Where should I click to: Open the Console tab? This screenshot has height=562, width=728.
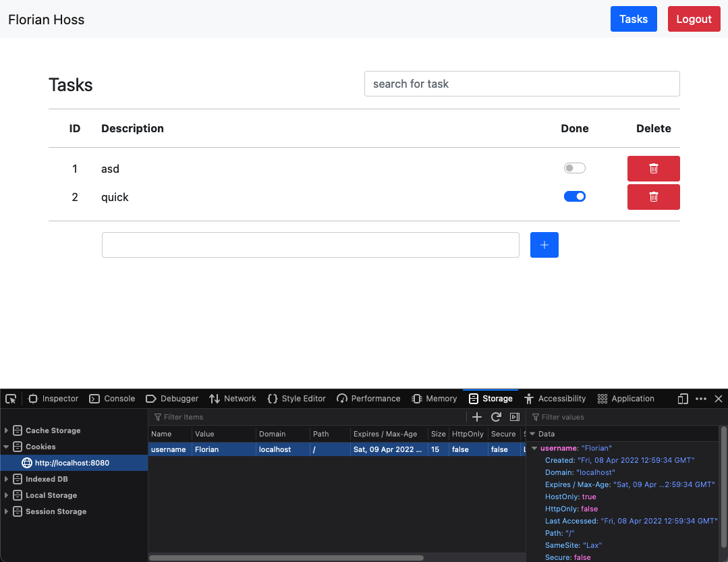click(112, 399)
